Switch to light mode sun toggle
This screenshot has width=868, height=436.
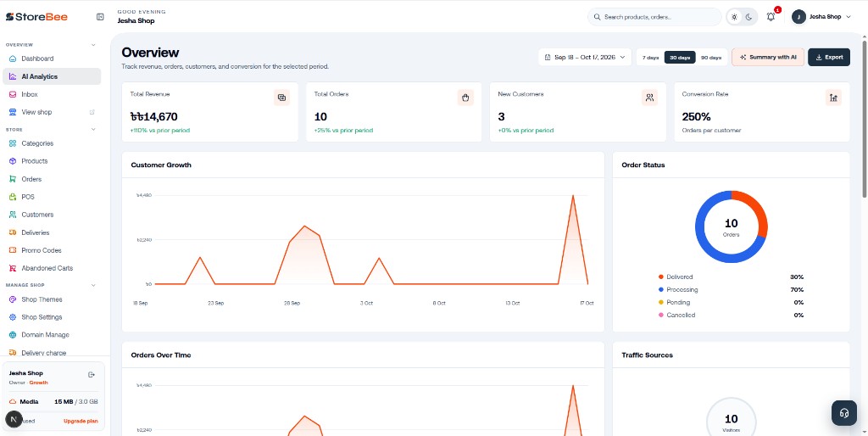734,17
